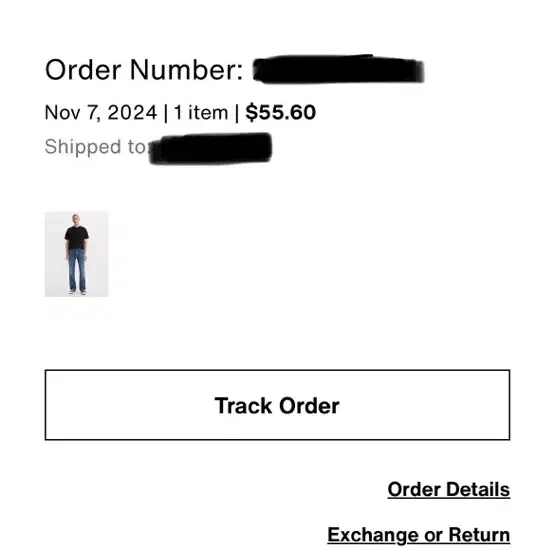Click the model's sneakers in product photo
This screenshot has height=555, width=555.
78,292
